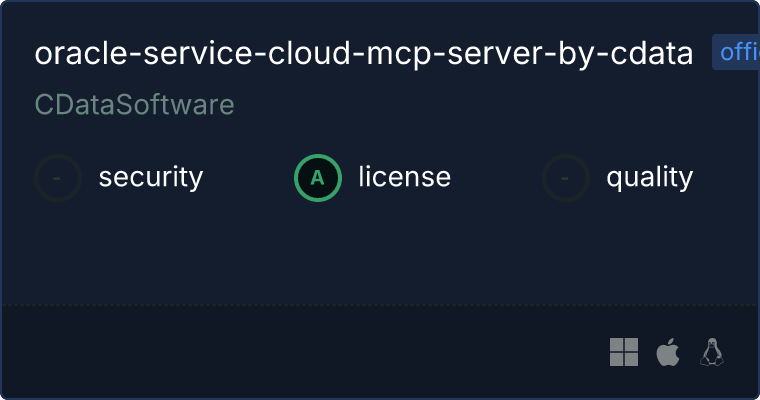This screenshot has width=760, height=400.
Task: Select the 'license' label text
Action: (x=405, y=177)
